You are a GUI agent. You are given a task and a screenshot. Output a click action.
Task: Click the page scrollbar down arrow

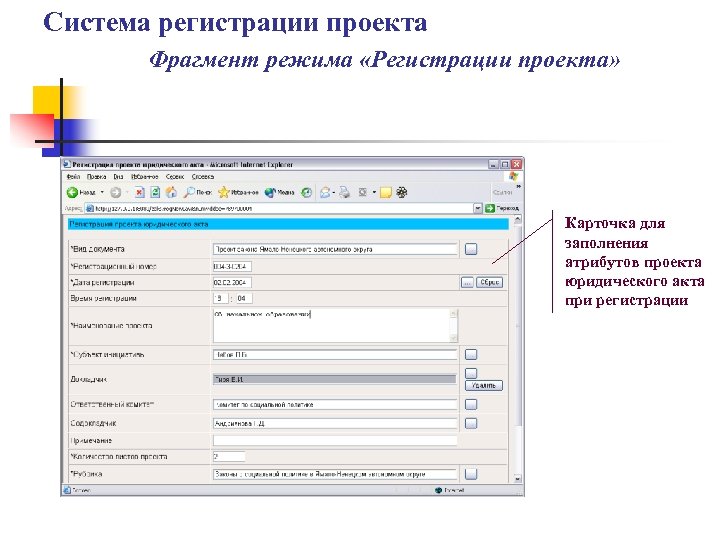point(518,478)
